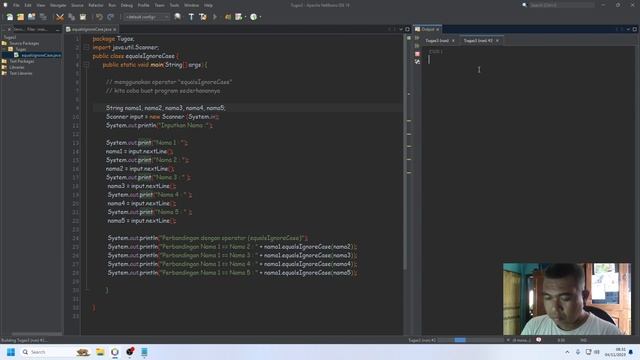The width and height of the screenshot is (640, 360).
Task: Collapse the Tugas package node
Action: point(4,49)
